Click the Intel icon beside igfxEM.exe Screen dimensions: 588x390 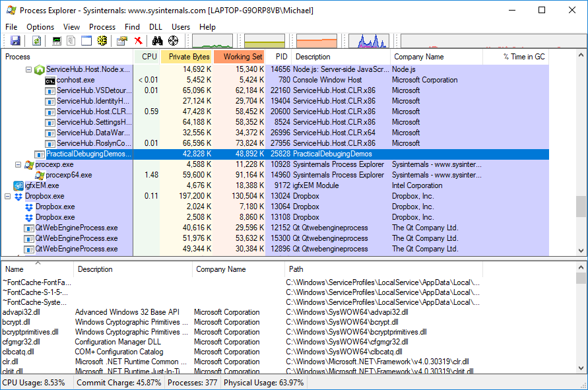coord(18,185)
